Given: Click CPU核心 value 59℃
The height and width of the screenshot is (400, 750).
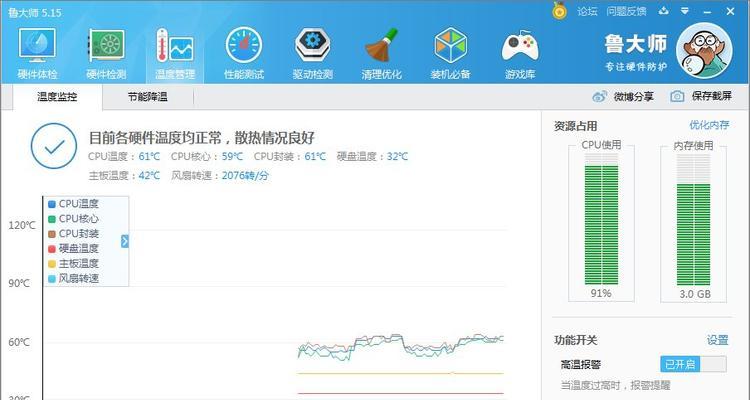Looking at the screenshot, I should [232, 156].
